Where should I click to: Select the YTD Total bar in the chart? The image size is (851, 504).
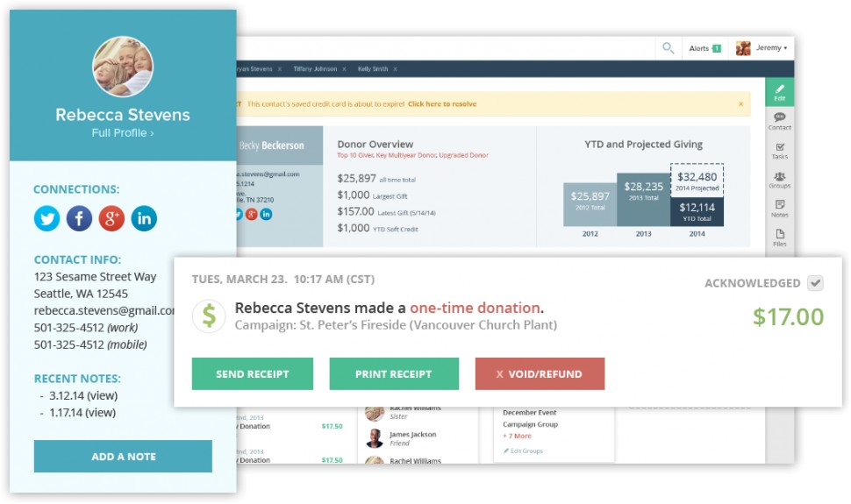[697, 211]
